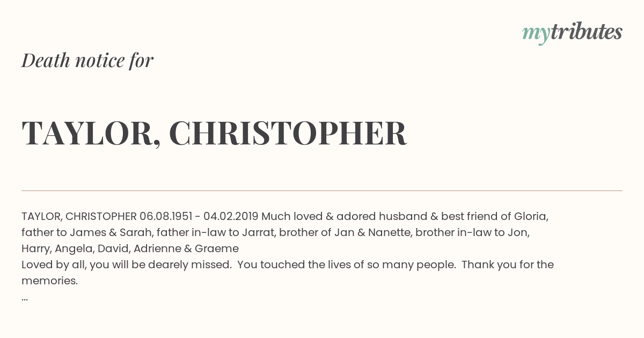Viewport: 644px width, 338px height.
Task: Click 'brother in-law to Jon,' text
Action: point(472,232)
